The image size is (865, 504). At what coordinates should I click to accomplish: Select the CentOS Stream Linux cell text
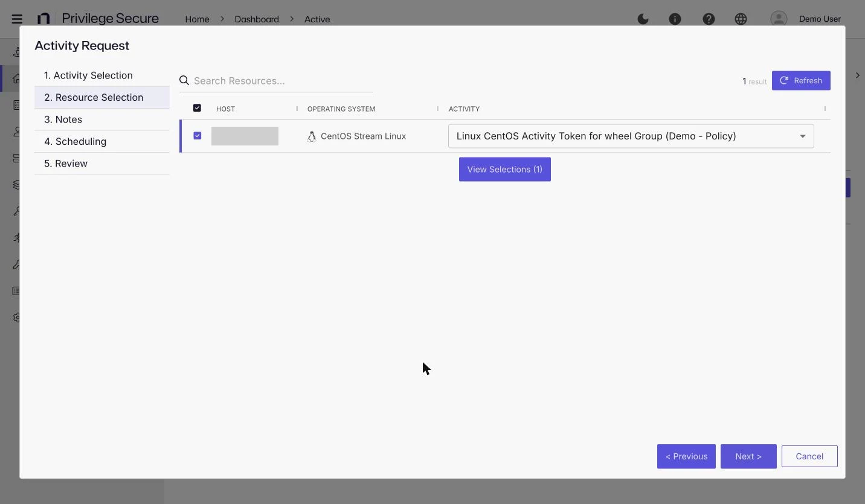(x=363, y=136)
